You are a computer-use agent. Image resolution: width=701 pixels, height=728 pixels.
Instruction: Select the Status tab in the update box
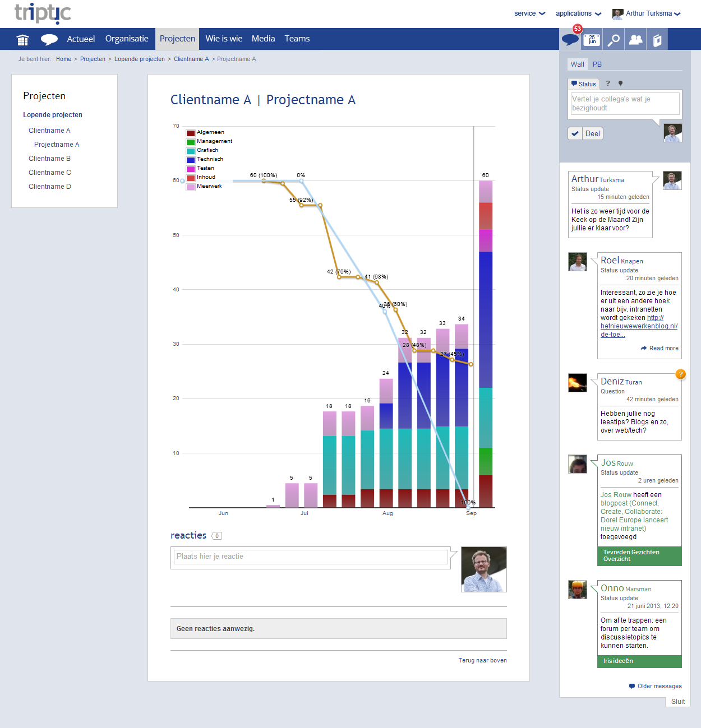pyautogui.click(x=584, y=84)
